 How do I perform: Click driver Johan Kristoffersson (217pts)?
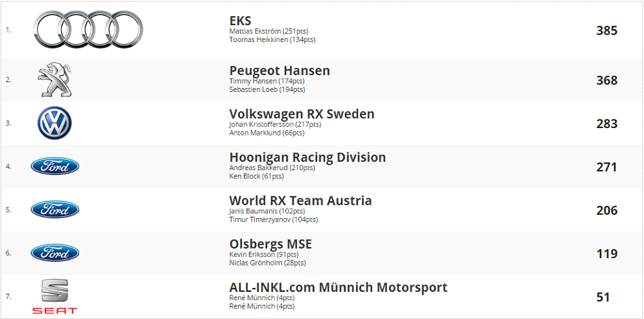point(275,125)
